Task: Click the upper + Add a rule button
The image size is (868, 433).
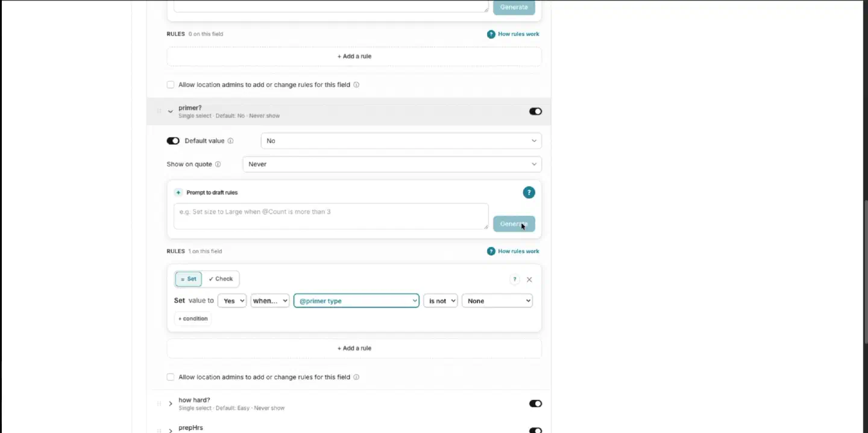Action: pyautogui.click(x=354, y=56)
